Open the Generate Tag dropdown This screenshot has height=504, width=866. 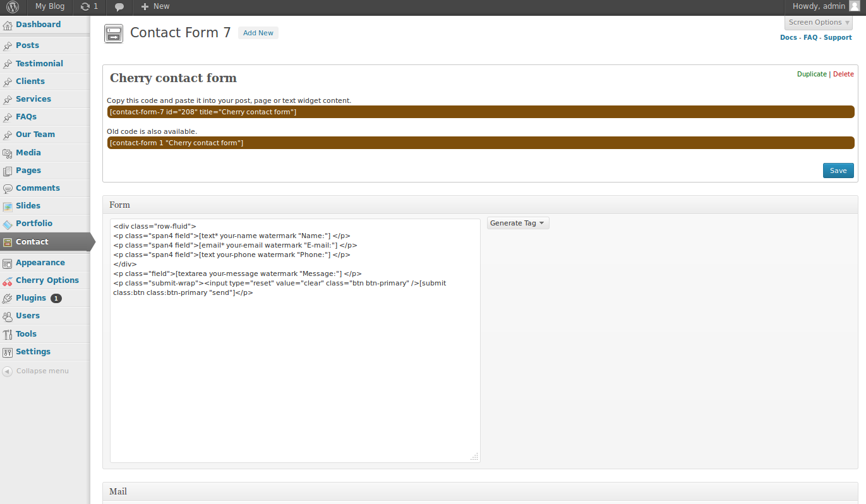coord(518,223)
